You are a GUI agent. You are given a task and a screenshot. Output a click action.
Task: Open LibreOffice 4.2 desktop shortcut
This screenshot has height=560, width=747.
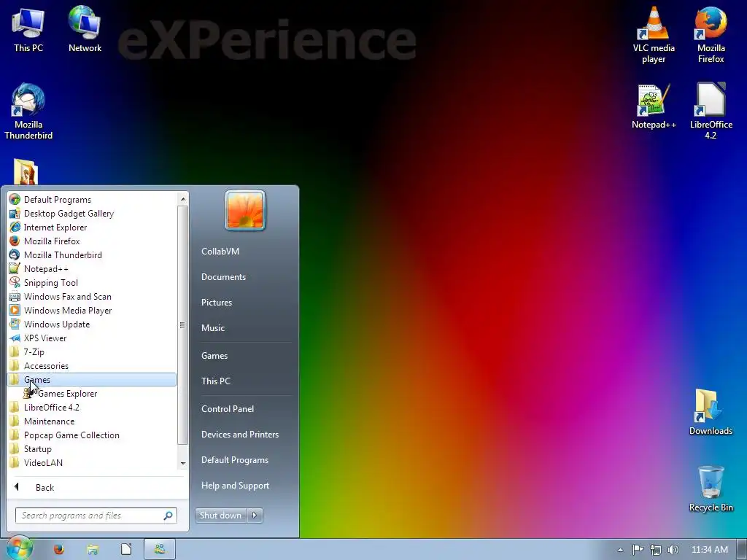coord(711,111)
